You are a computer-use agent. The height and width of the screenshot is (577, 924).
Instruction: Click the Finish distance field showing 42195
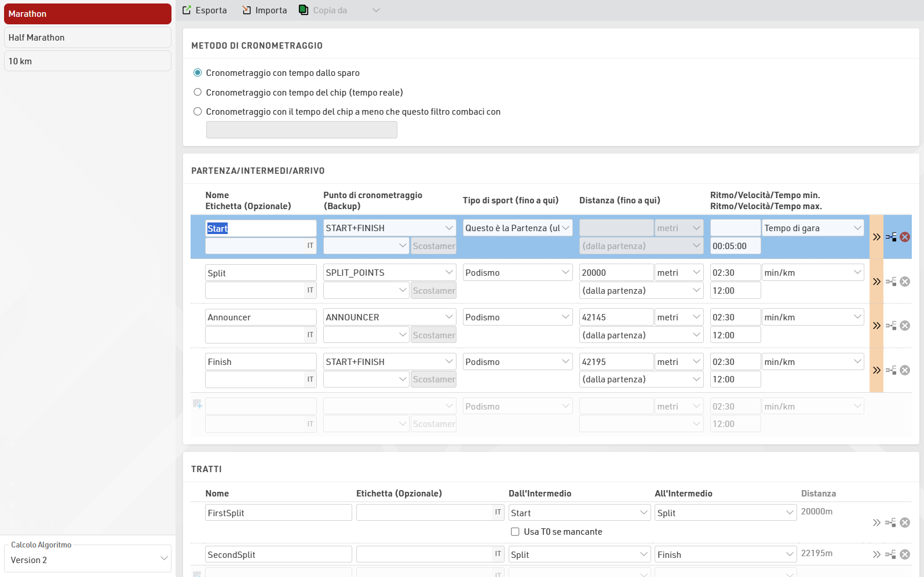pos(616,362)
